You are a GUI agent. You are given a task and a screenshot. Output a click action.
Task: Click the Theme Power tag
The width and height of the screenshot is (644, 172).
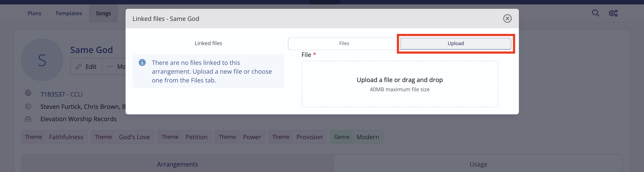(240, 137)
